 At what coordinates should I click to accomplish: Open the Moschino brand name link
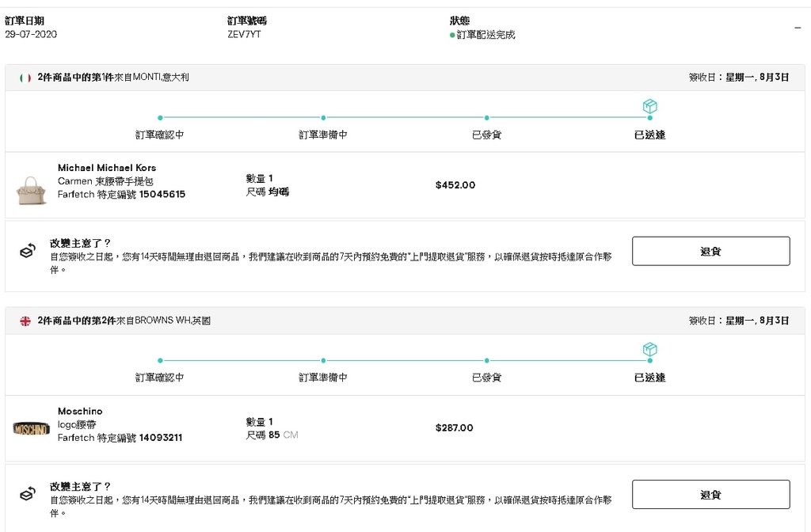(x=80, y=411)
